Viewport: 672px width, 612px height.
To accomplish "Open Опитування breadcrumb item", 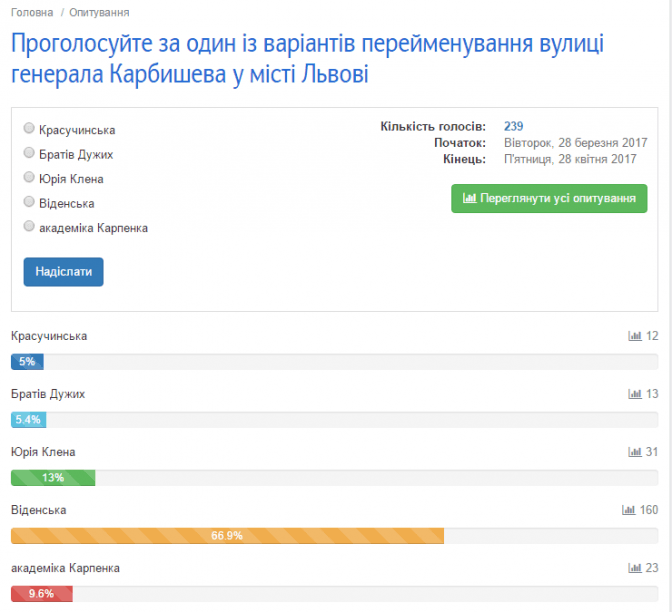I will click(x=99, y=12).
